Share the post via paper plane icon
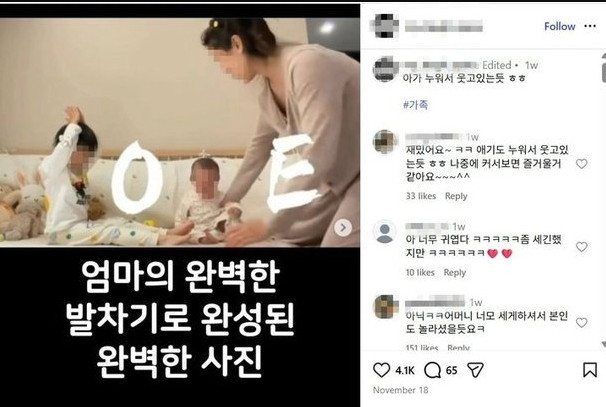This screenshot has height=407, width=606. point(475,370)
